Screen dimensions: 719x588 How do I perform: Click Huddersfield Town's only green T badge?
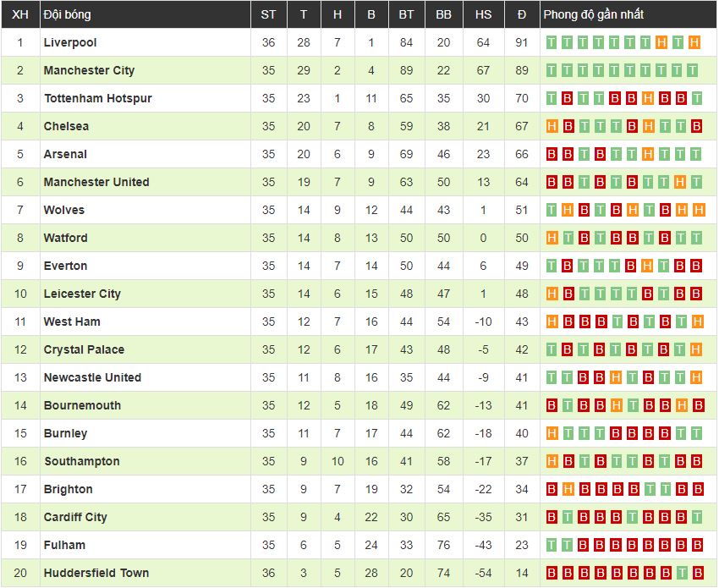(x=678, y=573)
